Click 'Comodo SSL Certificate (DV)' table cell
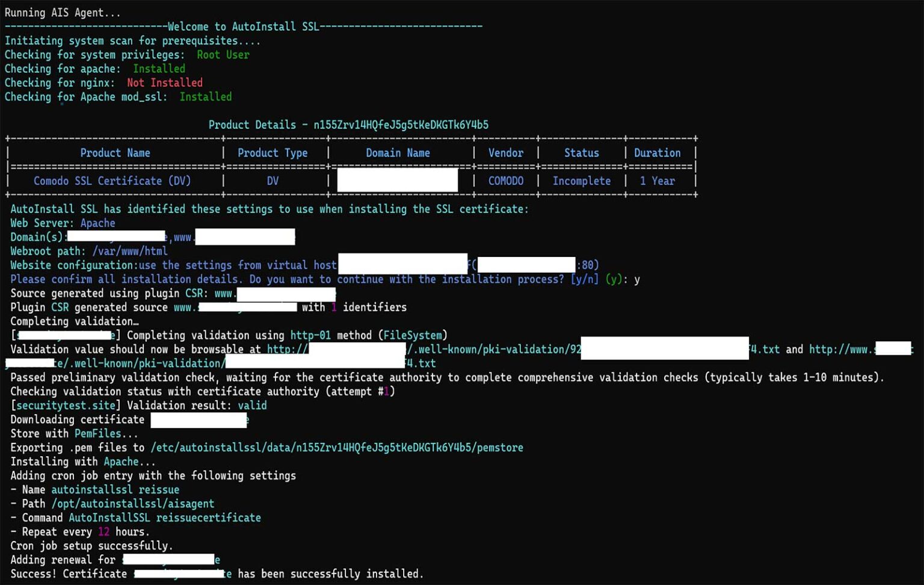Image resolution: width=924 pixels, height=585 pixels. 112,181
